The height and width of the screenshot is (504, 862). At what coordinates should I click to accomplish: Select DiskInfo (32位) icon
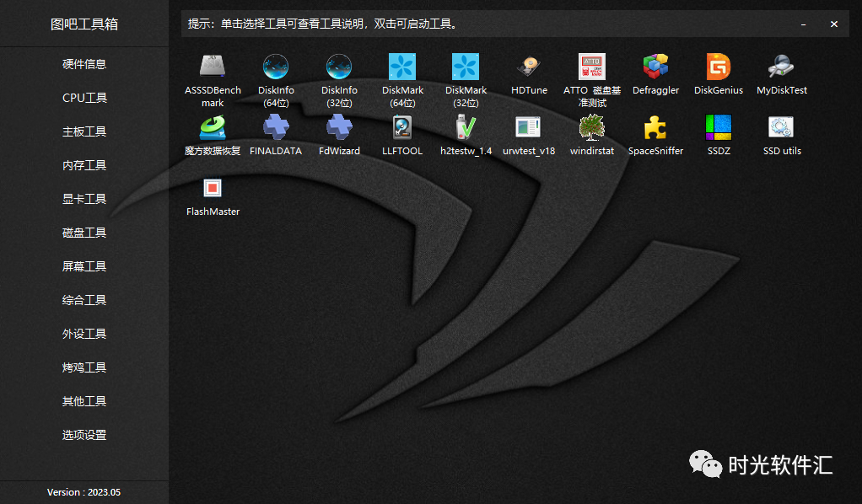click(x=339, y=67)
